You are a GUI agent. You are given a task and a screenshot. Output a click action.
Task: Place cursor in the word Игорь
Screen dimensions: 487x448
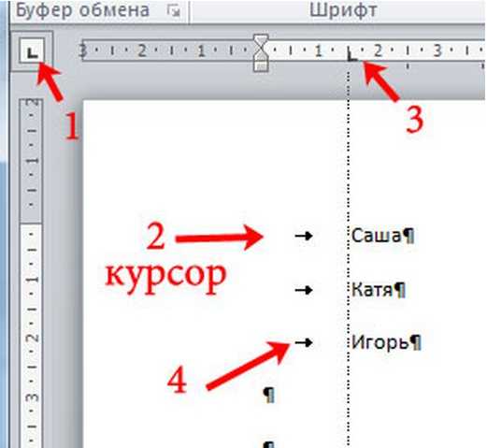pyautogui.click(x=380, y=343)
